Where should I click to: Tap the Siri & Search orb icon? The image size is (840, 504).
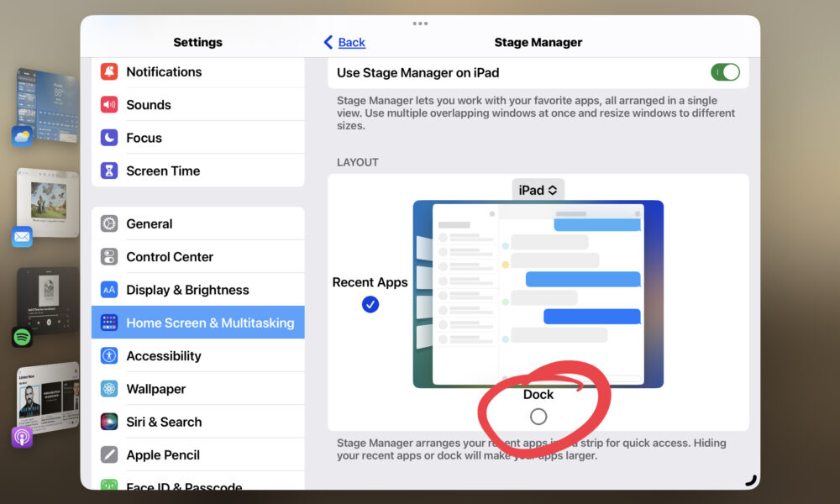click(x=109, y=422)
